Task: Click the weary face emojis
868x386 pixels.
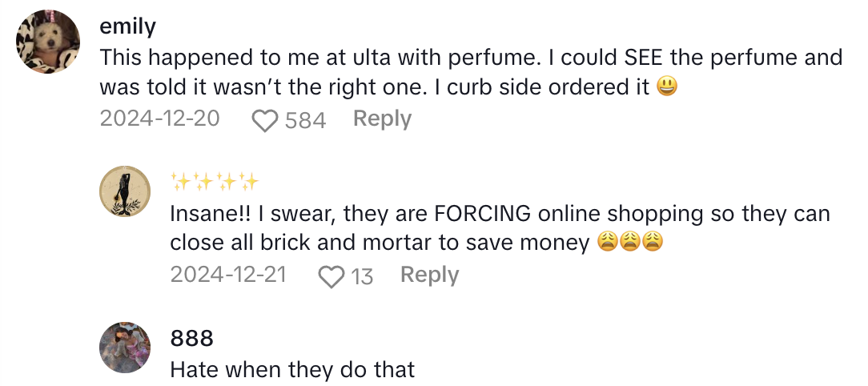Action: coord(630,243)
